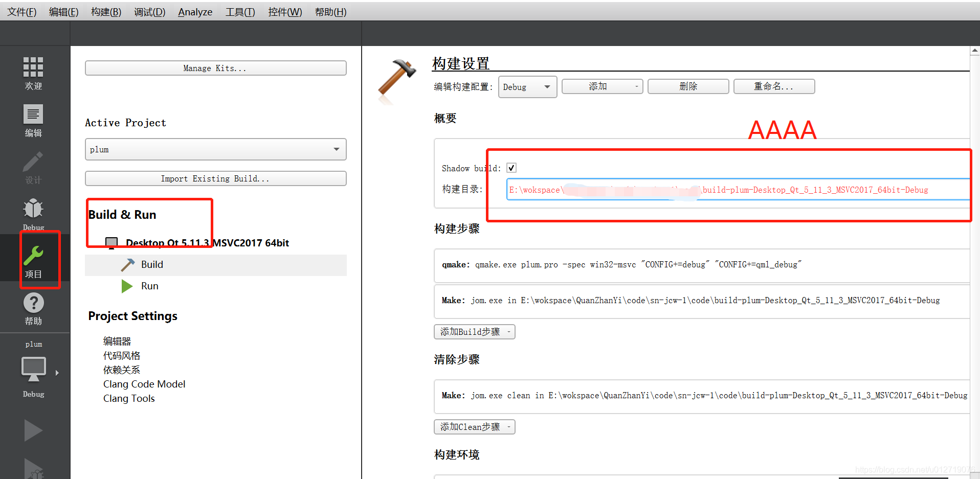This screenshot has width=980, height=479.
Task: Open the 控件(W) menu
Action: (285, 12)
